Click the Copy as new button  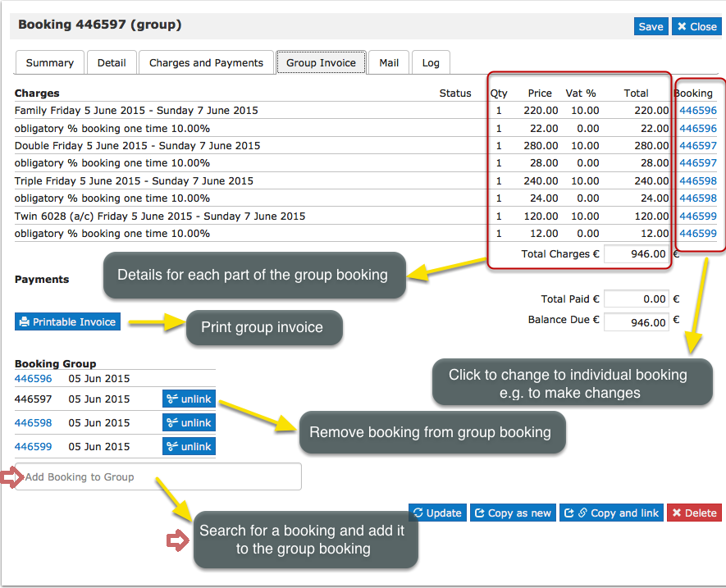pos(513,513)
